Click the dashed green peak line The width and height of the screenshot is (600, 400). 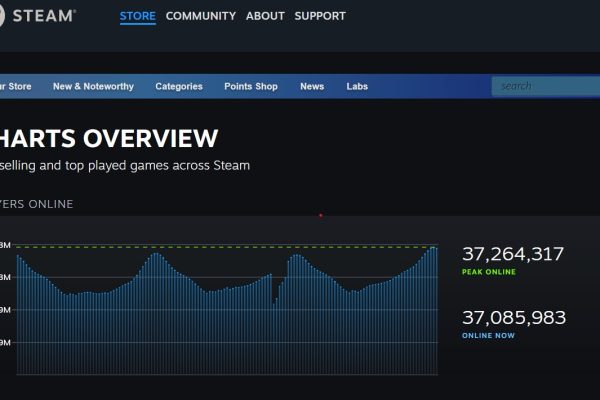[227, 247]
